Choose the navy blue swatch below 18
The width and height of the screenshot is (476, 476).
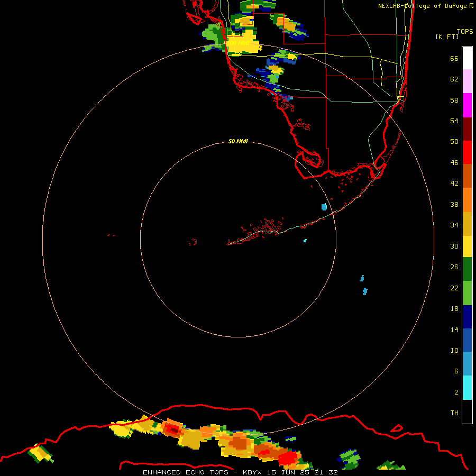tap(467, 317)
